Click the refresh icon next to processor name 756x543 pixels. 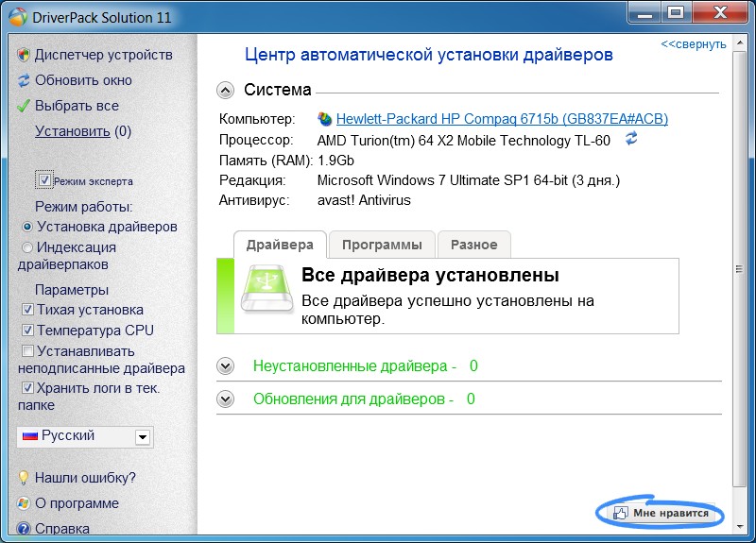pos(631,139)
